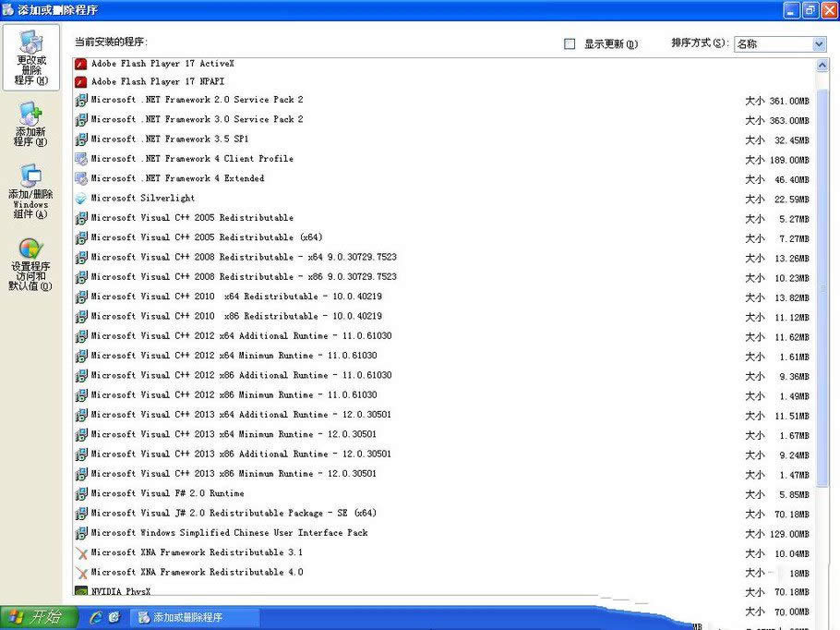Select the NVIDIA PhysX entry icon
This screenshot has height=630, width=840.
click(x=81, y=591)
